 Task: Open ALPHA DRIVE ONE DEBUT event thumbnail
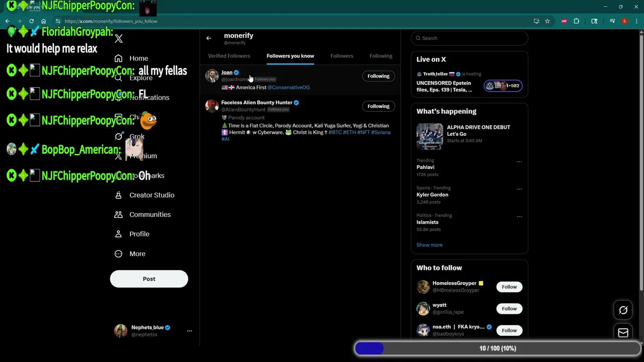pos(429,136)
